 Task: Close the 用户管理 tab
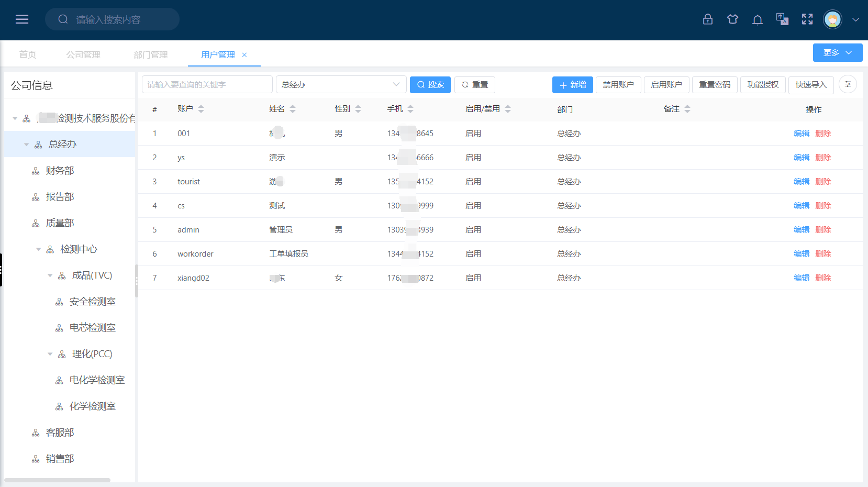(x=244, y=55)
